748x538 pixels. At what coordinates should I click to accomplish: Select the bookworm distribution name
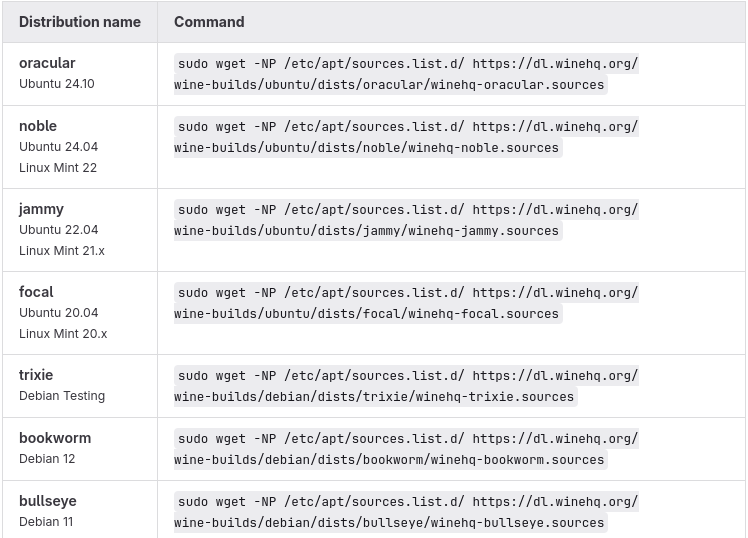(x=55, y=438)
